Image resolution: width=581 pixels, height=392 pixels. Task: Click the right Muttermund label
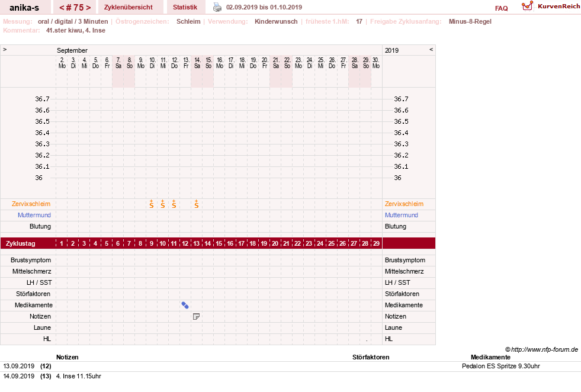point(402,215)
